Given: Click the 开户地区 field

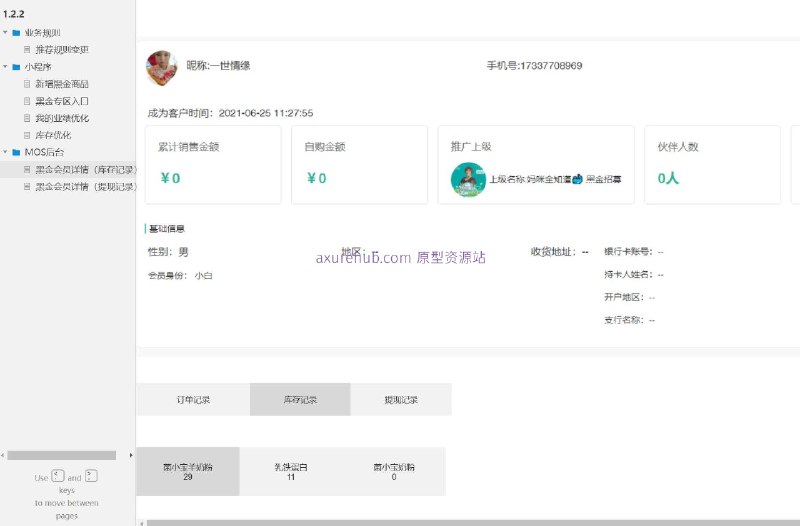Looking at the screenshot, I should click(x=630, y=297).
